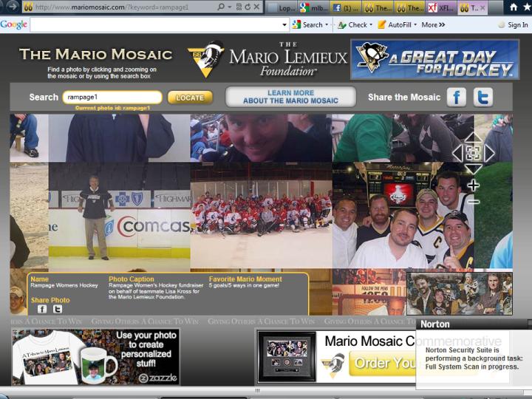532x399 pixels.
Task: Switch to the 'mlb...' browser tab
Action: pos(314,7)
